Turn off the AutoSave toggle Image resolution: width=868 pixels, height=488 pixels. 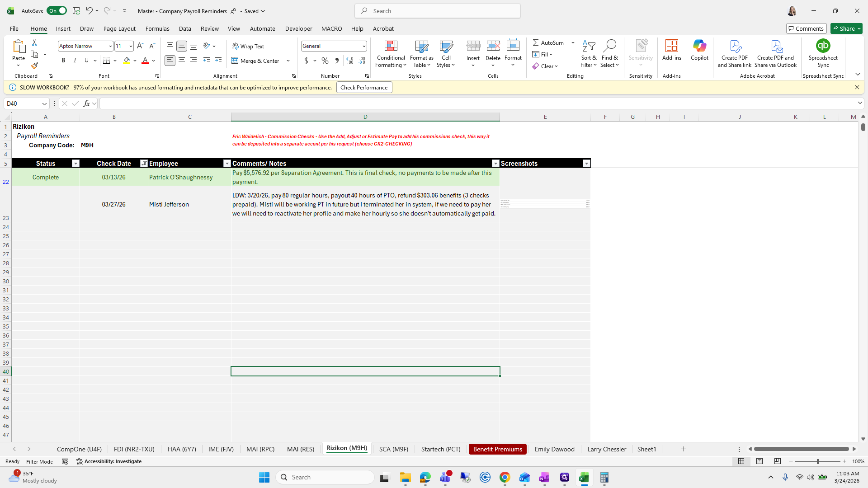pos(57,11)
